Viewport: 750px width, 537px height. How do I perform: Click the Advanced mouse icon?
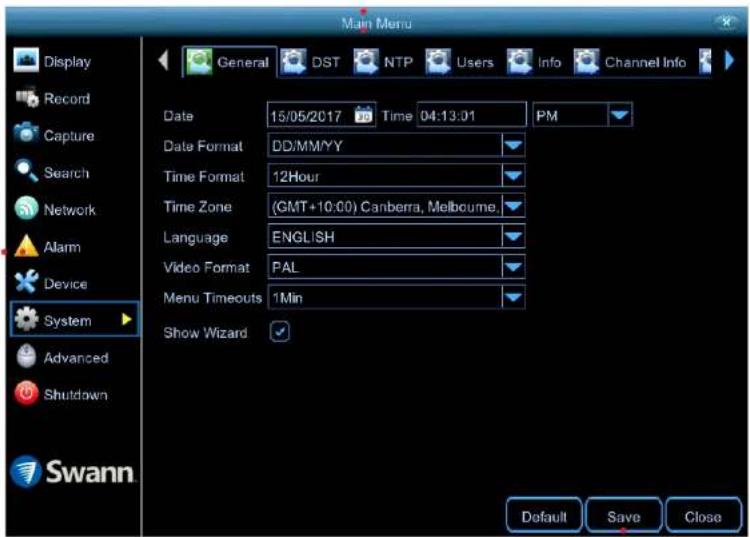pos(26,357)
